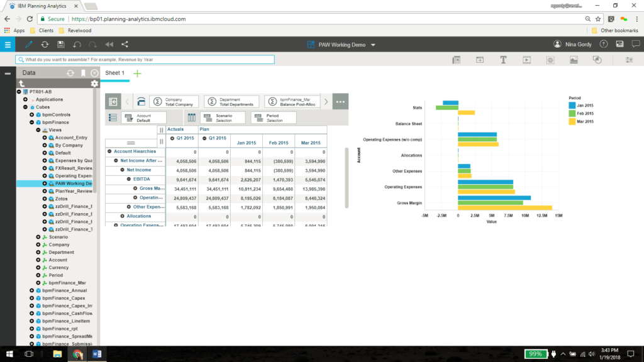Collapse the Views folder
This screenshot has width=644, height=362.
tap(38, 130)
